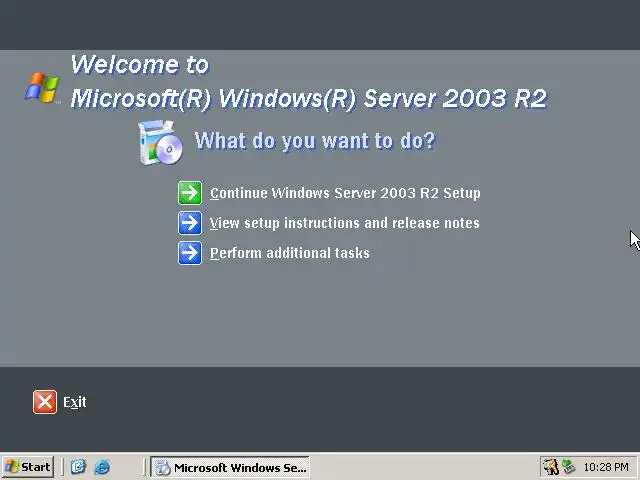Click Continue Windows Server 2003 R2 Setup link

pyautogui.click(x=345, y=193)
